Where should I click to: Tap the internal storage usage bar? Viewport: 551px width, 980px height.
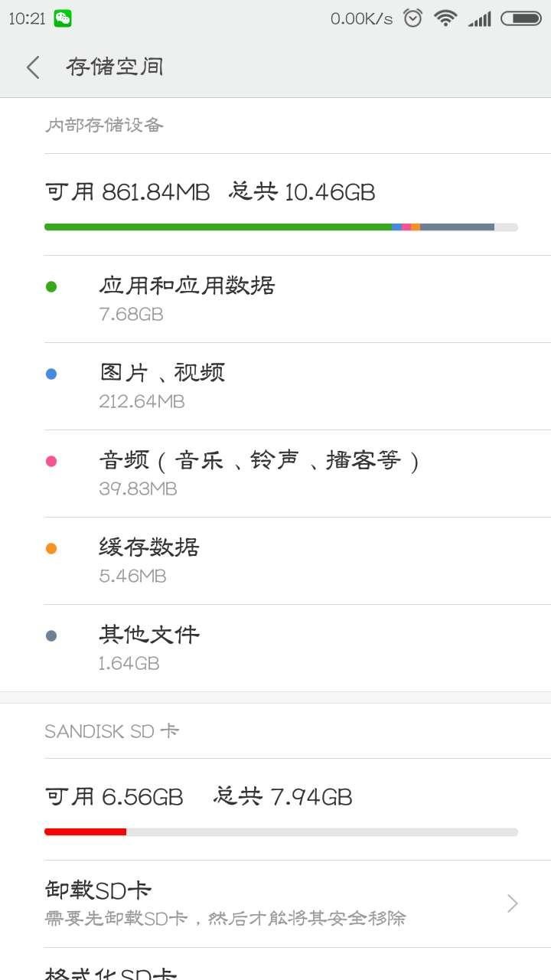(x=281, y=227)
